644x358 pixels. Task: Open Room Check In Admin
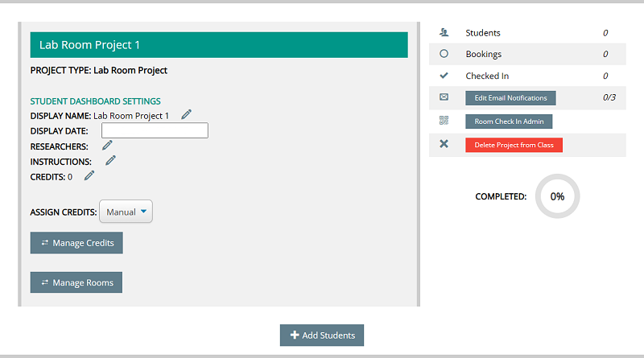tap(509, 121)
